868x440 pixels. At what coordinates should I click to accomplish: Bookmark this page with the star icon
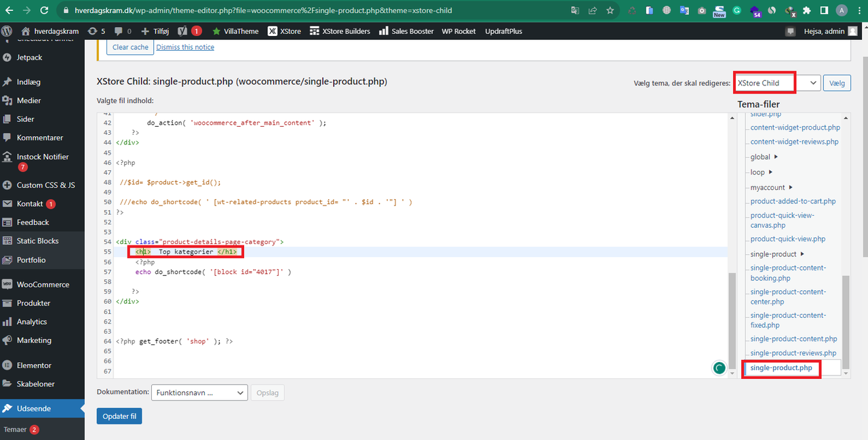pyautogui.click(x=610, y=11)
